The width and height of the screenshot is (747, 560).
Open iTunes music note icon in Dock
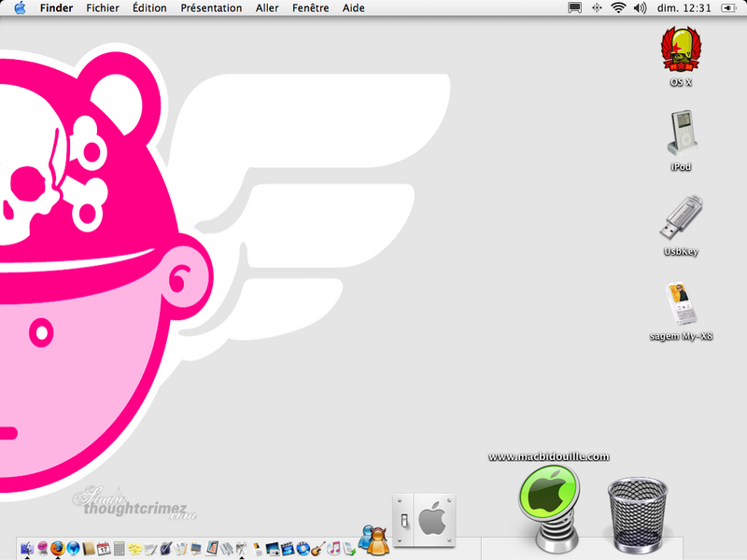[x=333, y=549]
